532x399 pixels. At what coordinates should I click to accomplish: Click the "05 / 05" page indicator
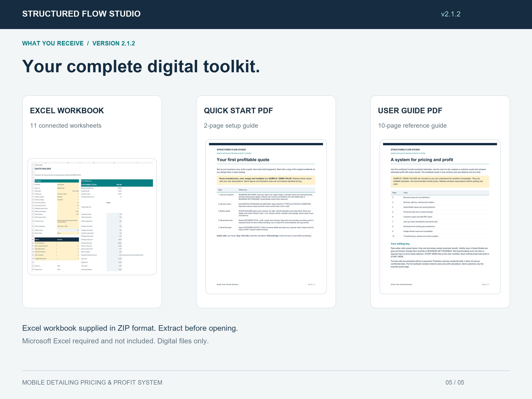click(455, 382)
